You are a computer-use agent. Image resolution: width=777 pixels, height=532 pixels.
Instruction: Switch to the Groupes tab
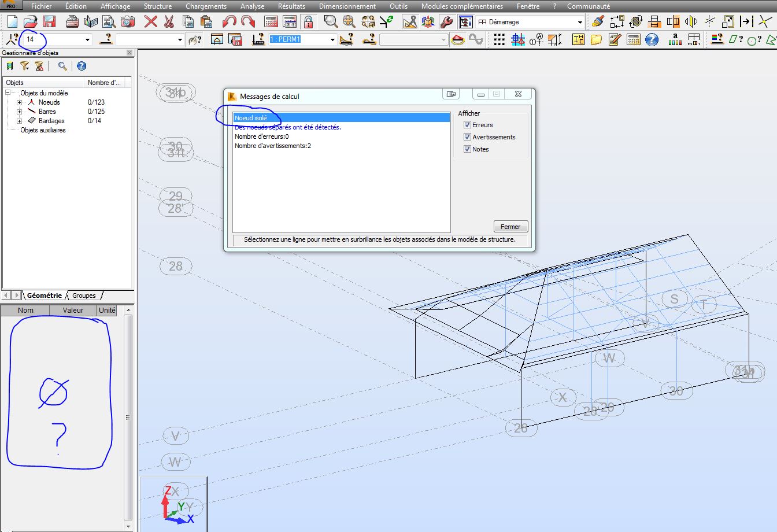tap(84, 295)
